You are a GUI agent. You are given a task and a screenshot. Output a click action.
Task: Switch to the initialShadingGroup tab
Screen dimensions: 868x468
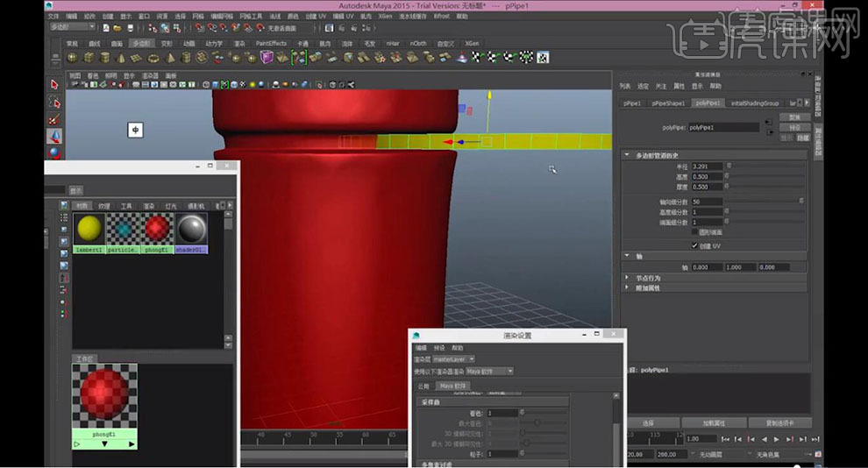(755, 103)
